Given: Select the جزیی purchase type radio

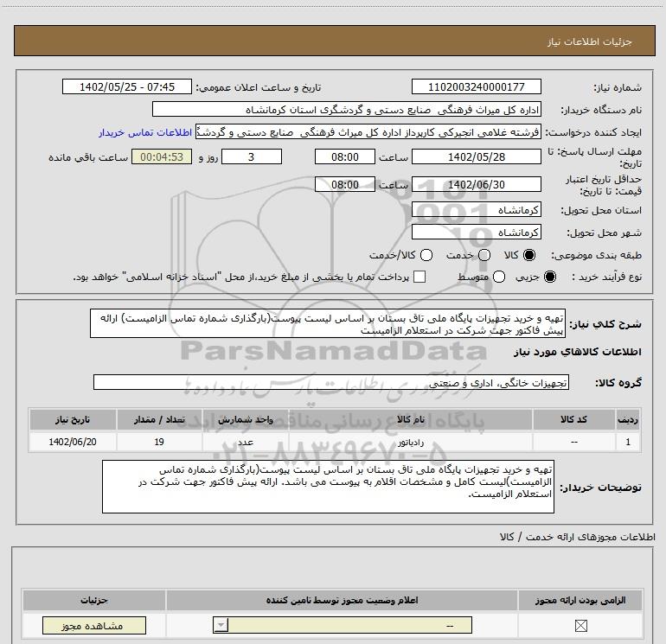Looking at the screenshot, I should pos(550,277).
